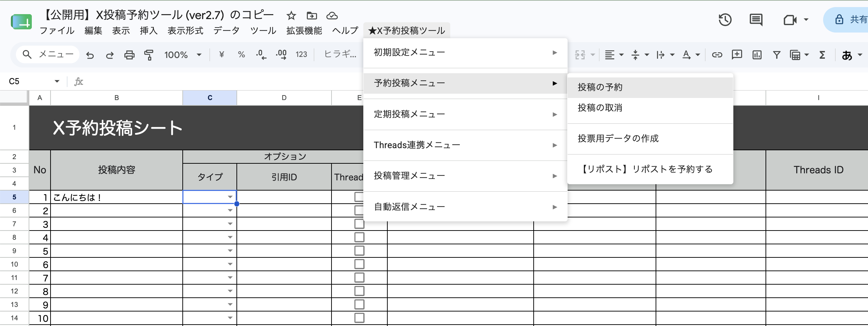Open the zoom 100% dropdown

click(x=183, y=55)
